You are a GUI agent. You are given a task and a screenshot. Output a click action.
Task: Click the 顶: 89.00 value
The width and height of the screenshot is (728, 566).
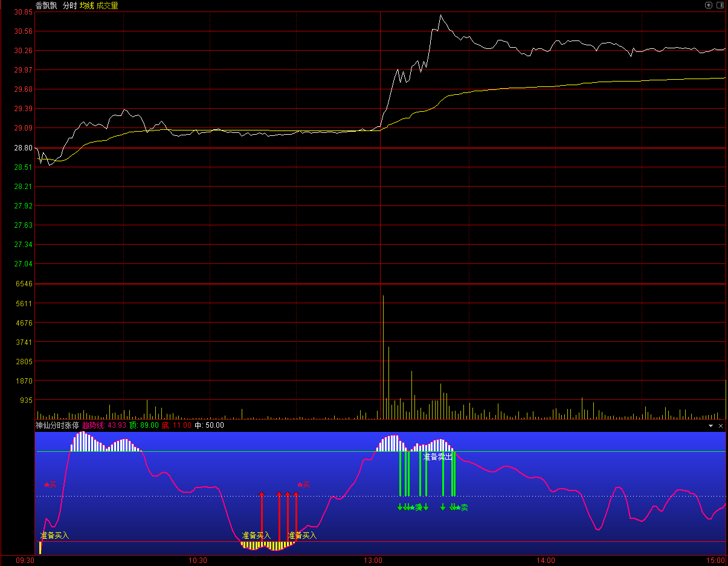pos(144,425)
